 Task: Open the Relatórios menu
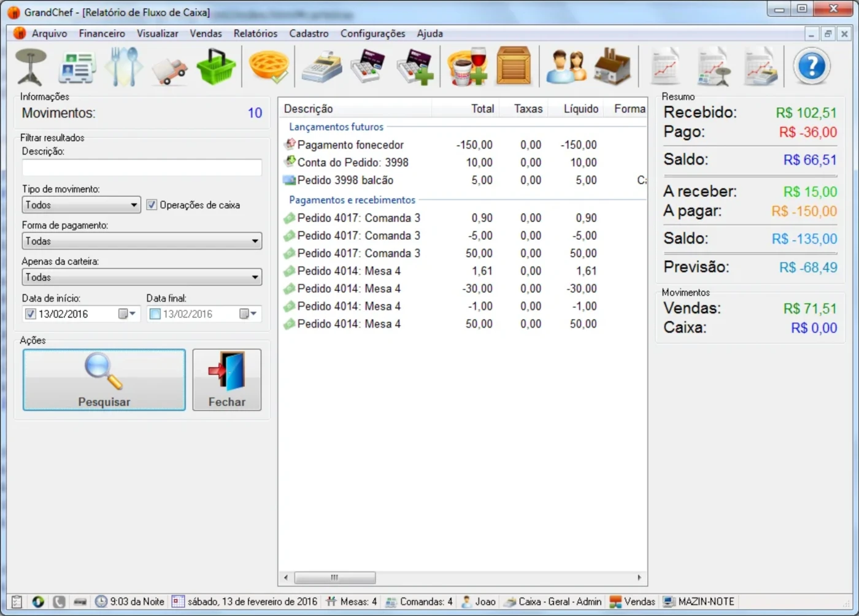click(x=255, y=34)
